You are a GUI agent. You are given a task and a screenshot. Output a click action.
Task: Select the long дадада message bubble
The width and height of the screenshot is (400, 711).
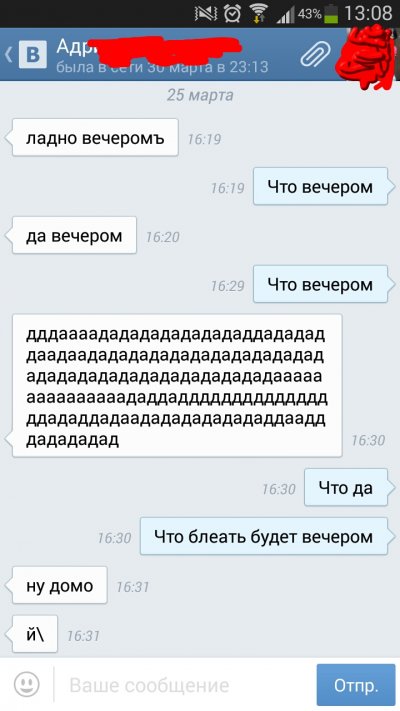[x=177, y=385]
